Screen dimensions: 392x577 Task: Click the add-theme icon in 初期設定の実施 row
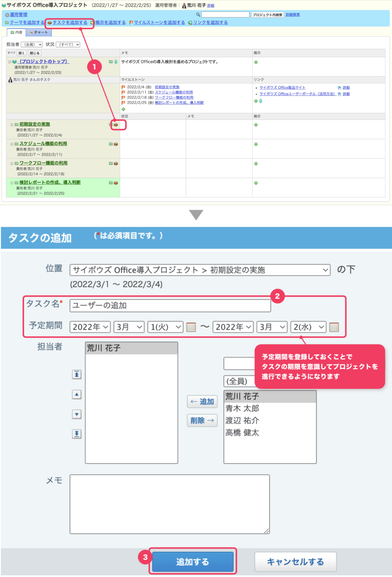click(x=111, y=125)
